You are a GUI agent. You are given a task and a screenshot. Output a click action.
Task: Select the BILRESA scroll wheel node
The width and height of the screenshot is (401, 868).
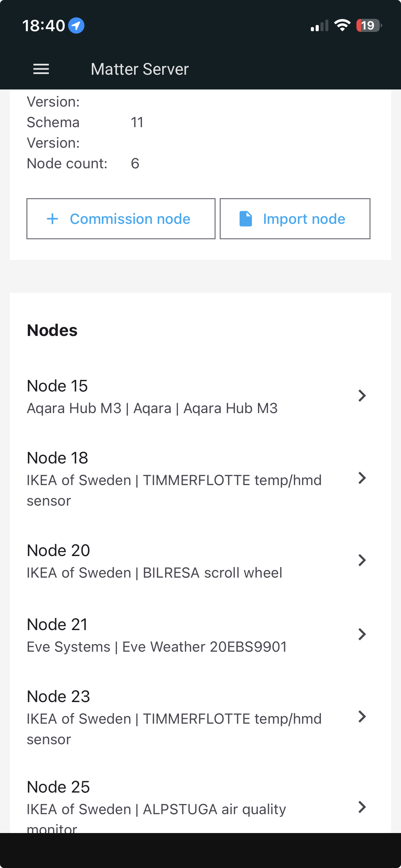click(154, 562)
